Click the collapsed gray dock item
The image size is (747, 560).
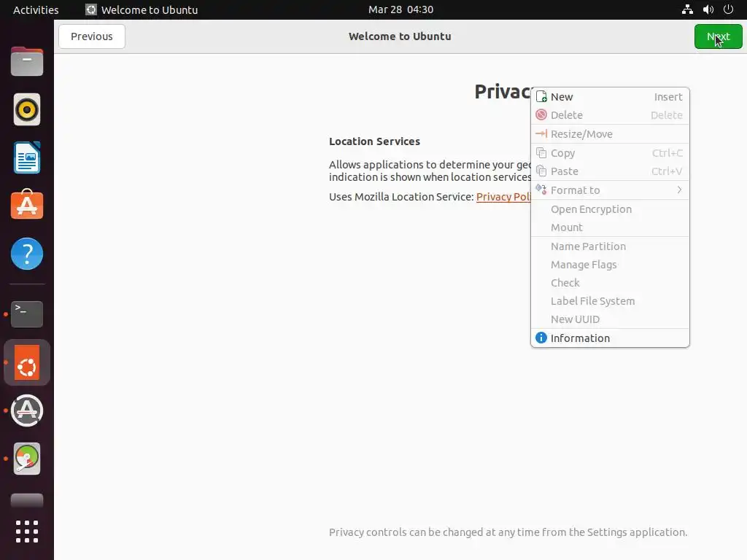click(x=27, y=500)
